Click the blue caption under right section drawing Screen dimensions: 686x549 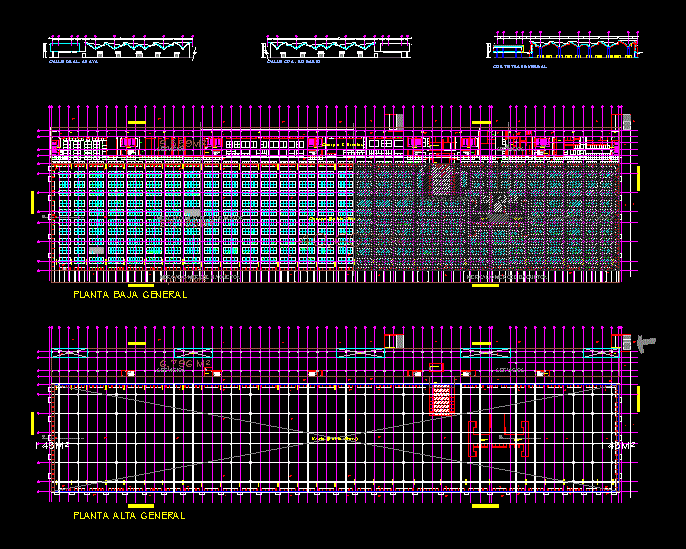coord(519,66)
